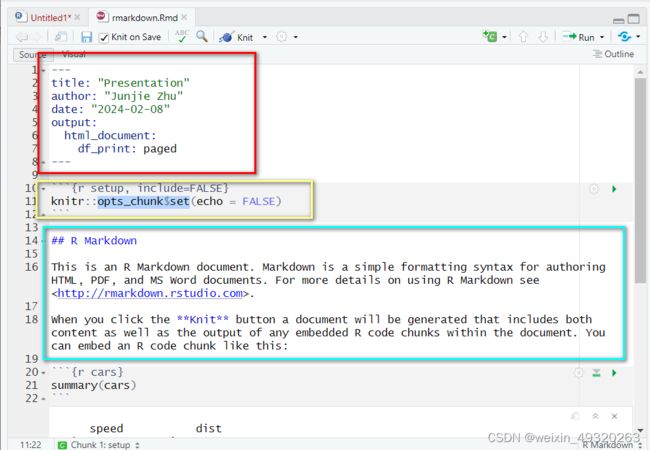Close the rmarkdown.Rmd tab

tap(184, 17)
